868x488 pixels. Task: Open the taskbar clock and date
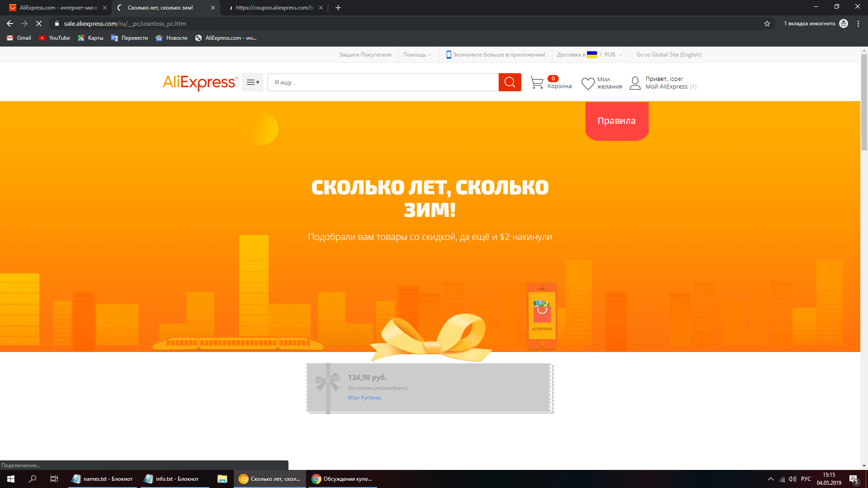click(829, 479)
